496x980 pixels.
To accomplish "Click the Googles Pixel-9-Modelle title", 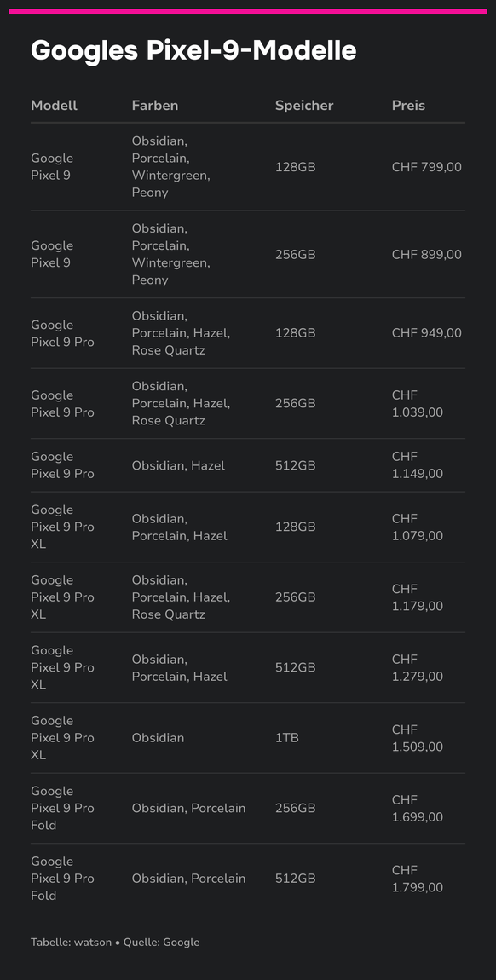I will pos(193,50).
